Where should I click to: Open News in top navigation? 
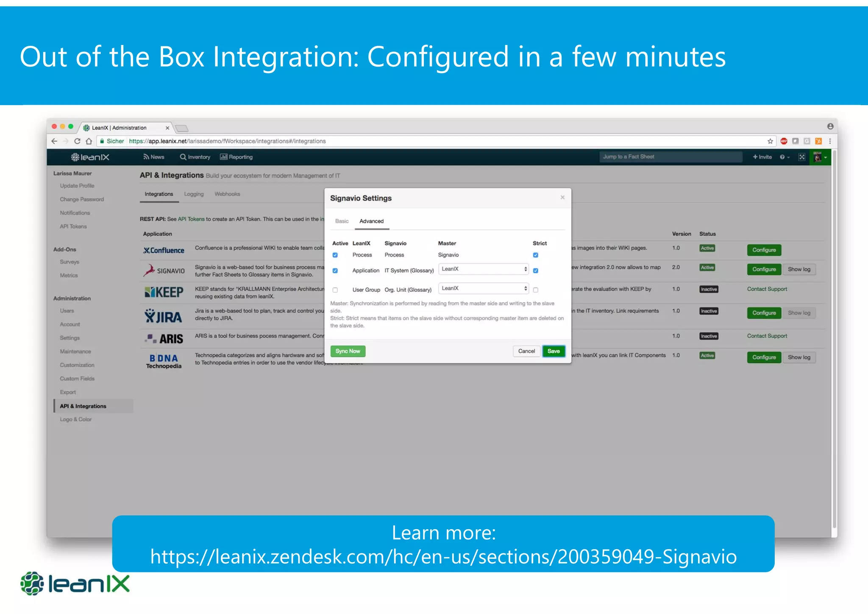tap(154, 157)
